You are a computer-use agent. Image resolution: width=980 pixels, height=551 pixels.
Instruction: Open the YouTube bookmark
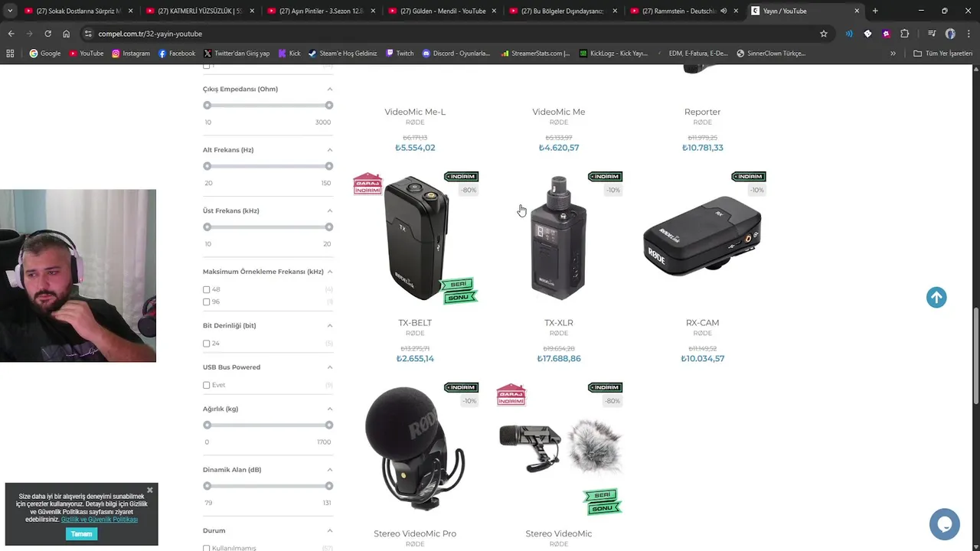tap(86, 54)
